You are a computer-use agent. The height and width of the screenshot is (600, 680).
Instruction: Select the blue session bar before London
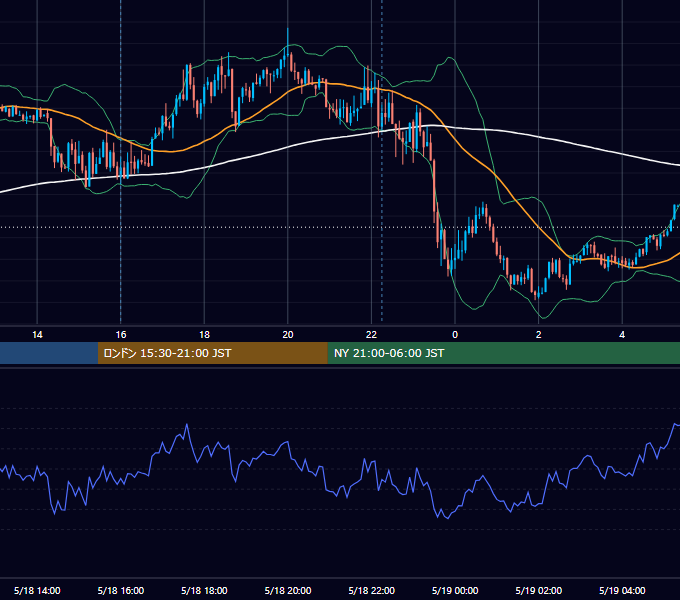point(49,353)
